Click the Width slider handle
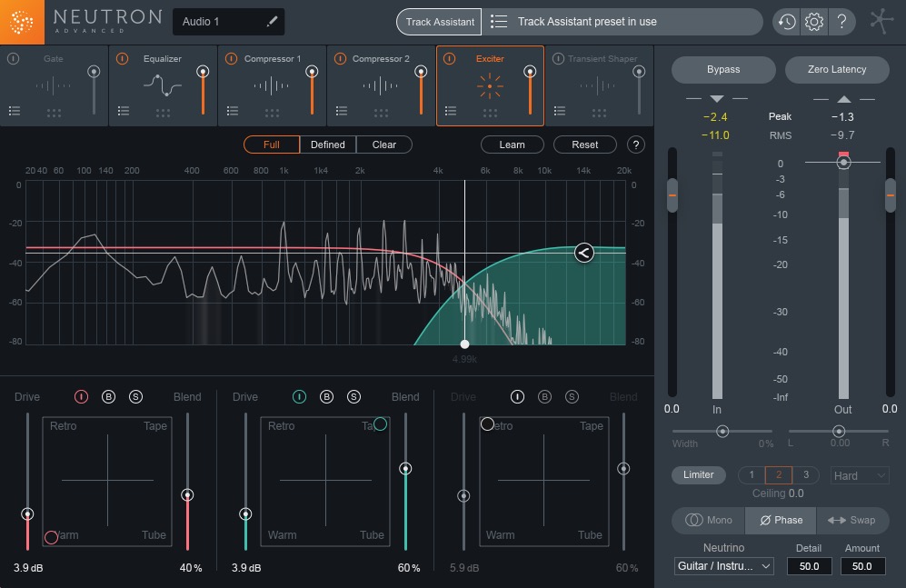Viewport: 906px width, 588px height. pos(722,431)
